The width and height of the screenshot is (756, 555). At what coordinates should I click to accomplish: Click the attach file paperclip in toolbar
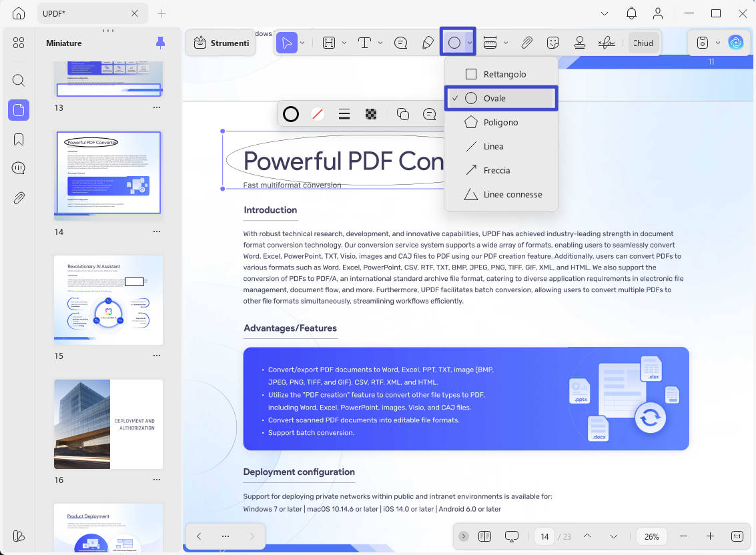point(526,43)
